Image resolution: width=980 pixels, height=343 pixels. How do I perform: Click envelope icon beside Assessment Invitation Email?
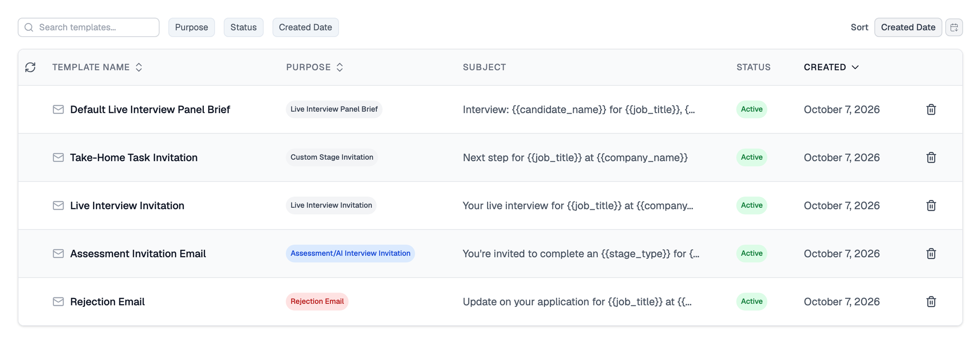pyautogui.click(x=58, y=253)
